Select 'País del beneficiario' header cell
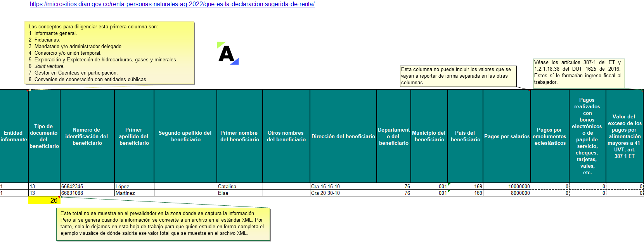Image resolution: width=644 pixels, height=243 pixels. (x=466, y=136)
